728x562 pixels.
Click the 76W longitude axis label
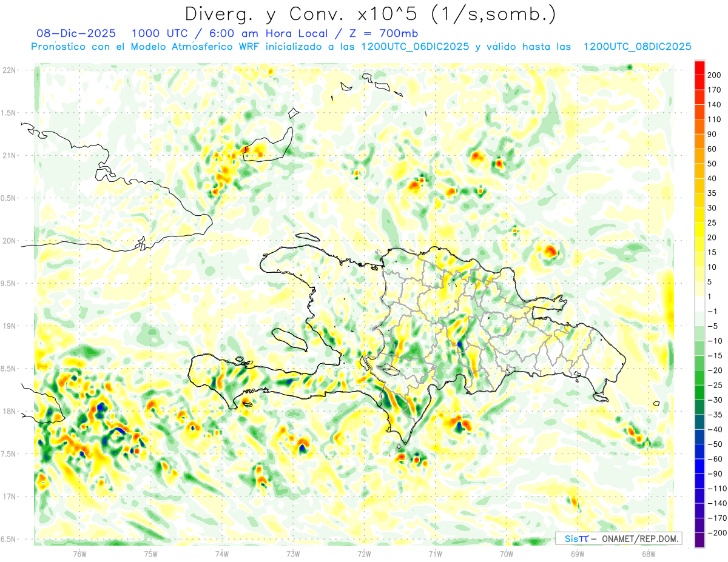(x=79, y=554)
